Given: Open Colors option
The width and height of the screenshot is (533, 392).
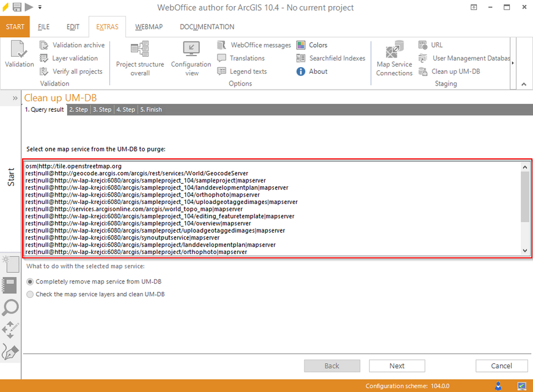Looking at the screenshot, I should coord(312,45).
